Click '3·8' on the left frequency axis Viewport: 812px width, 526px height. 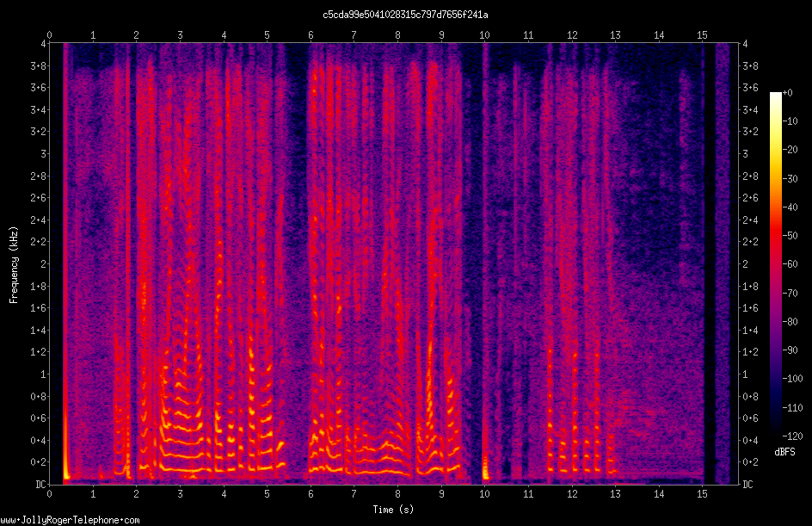pos(39,65)
